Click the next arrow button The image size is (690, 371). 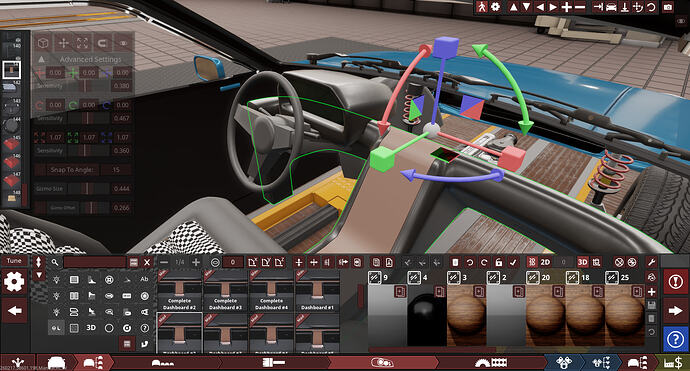tap(675, 311)
